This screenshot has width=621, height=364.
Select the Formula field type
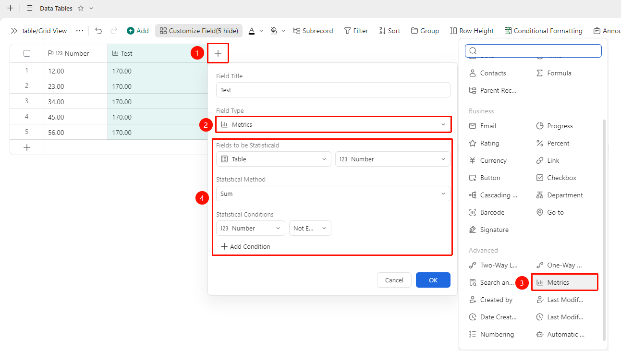tap(553, 73)
